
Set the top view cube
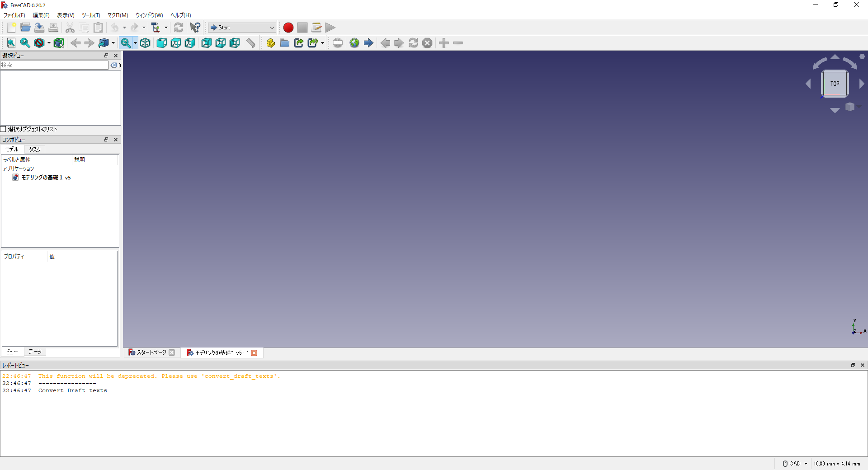tap(176, 43)
